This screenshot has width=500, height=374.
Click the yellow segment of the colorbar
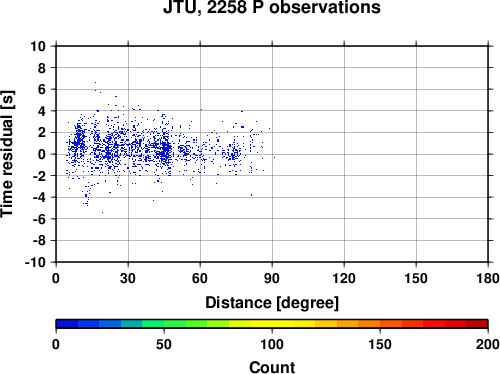coord(272,324)
